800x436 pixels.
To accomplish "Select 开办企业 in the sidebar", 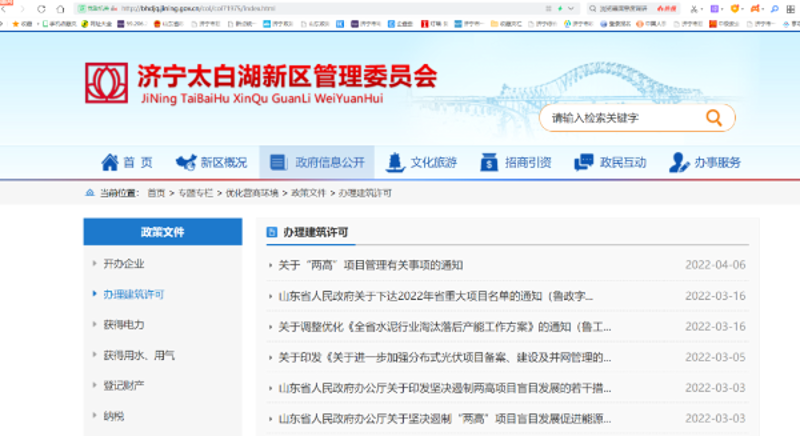I will [123, 264].
